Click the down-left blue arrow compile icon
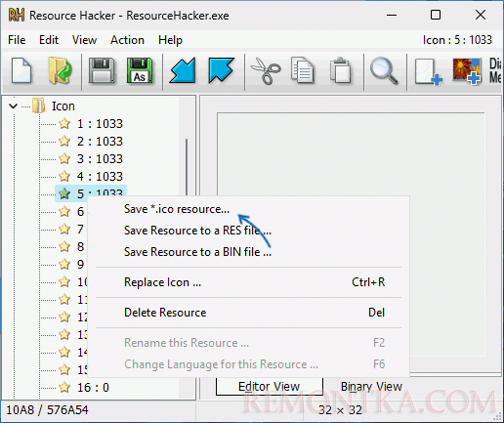The height and width of the screenshot is (423, 504). [183, 70]
